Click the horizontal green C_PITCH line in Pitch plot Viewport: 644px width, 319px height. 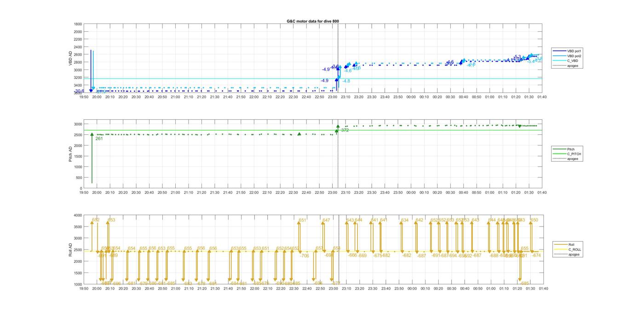[x=313, y=130]
